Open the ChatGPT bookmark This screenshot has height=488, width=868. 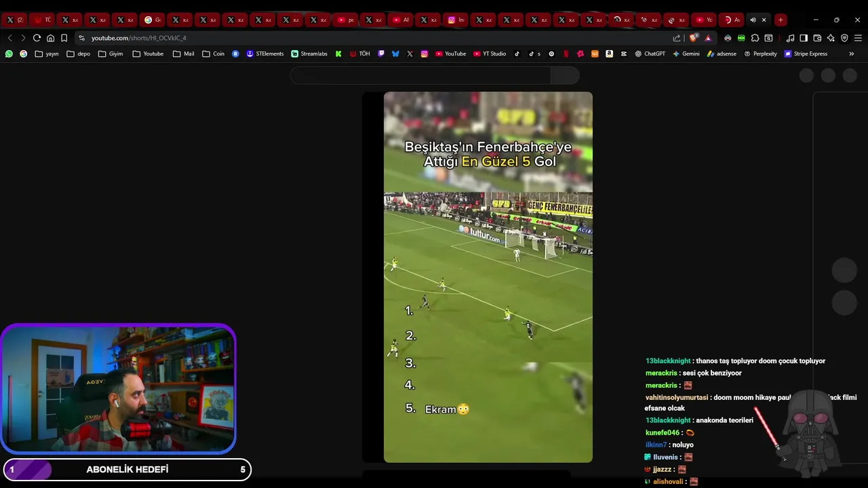[x=650, y=54]
